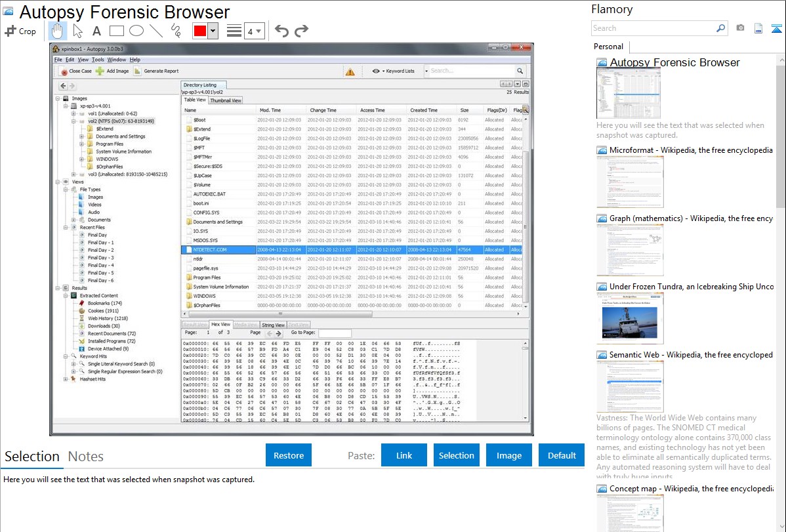
Task: Open the Window menu in Autopsy
Action: [116, 60]
